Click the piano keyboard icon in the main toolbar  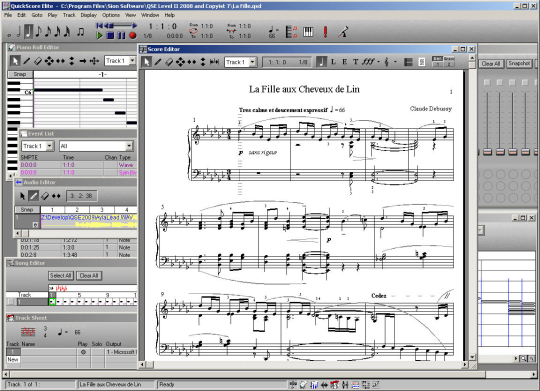tap(308, 32)
